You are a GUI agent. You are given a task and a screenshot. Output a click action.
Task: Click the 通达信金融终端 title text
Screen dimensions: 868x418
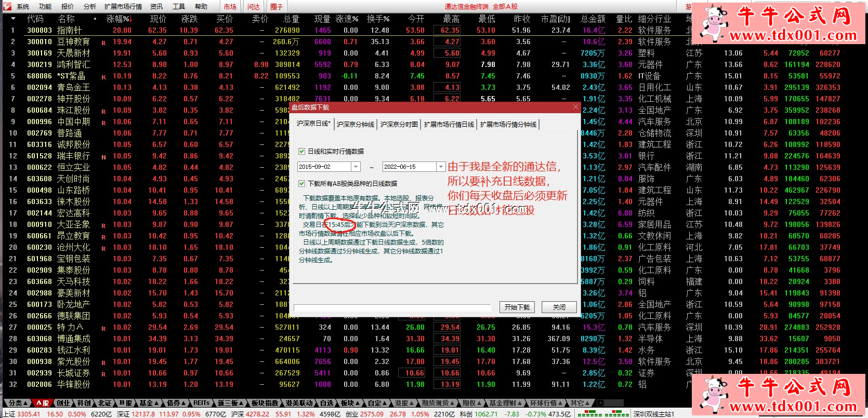click(x=467, y=7)
